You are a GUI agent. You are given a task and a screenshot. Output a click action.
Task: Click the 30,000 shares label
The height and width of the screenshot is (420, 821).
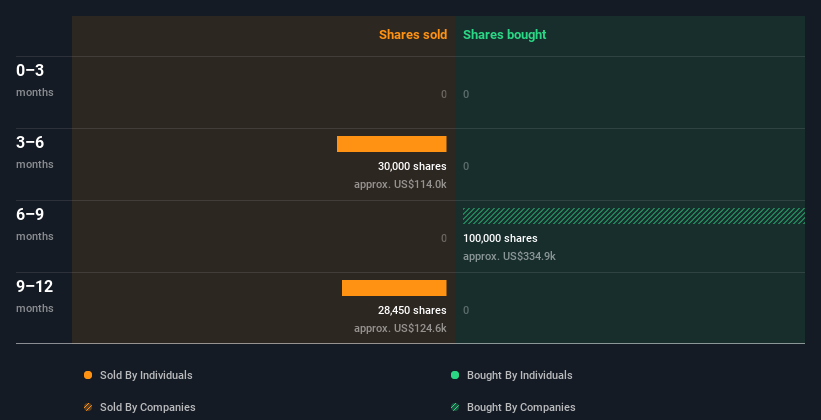412,167
